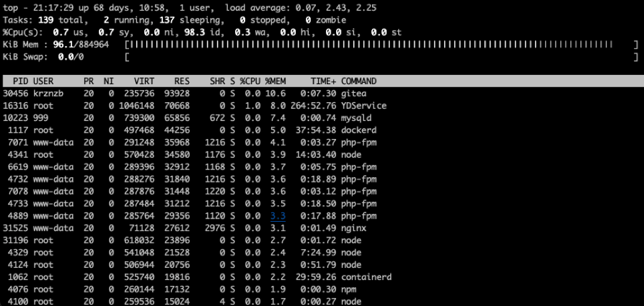Screen dimensions: 644x306
Task: Select the TIME+ column header
Action: click(x=321, y=82)
